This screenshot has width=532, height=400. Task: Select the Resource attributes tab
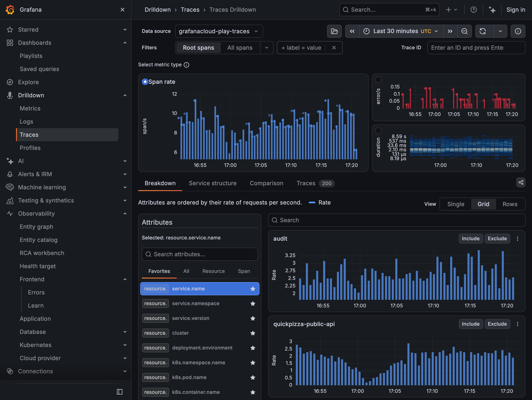[213, 271]
